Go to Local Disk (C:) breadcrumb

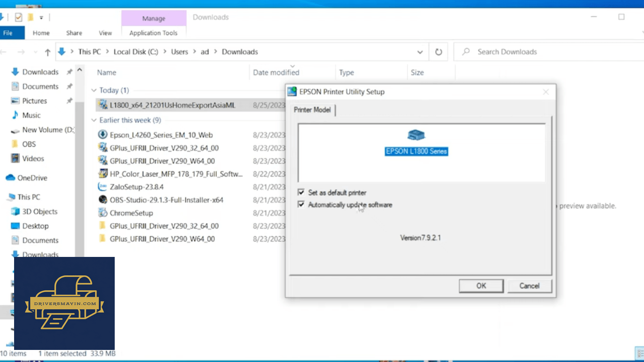point(136,52)
